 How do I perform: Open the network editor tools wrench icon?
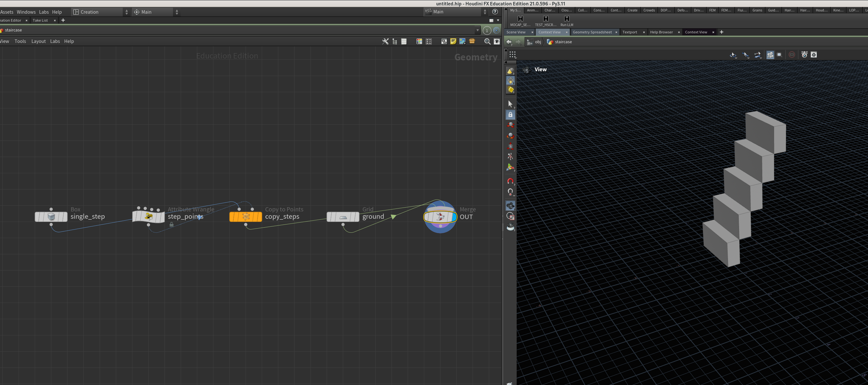coord(385,41)
